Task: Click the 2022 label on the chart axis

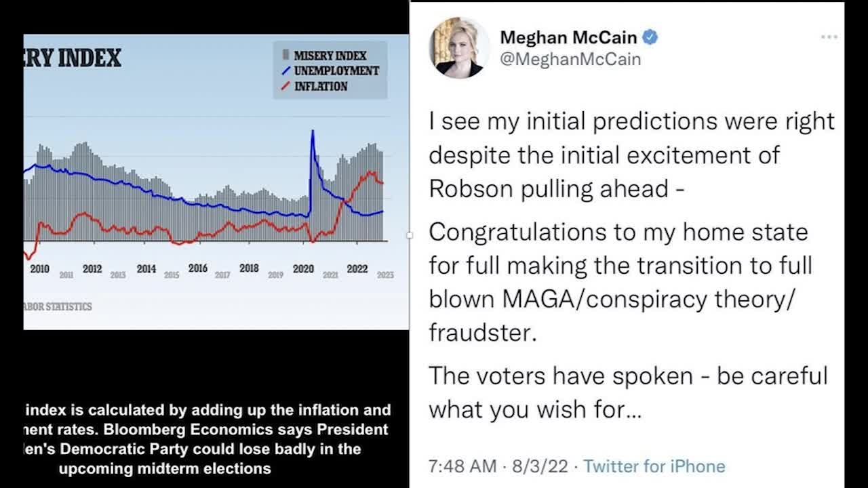Action: pyautogui.click(x=357, y=269)
